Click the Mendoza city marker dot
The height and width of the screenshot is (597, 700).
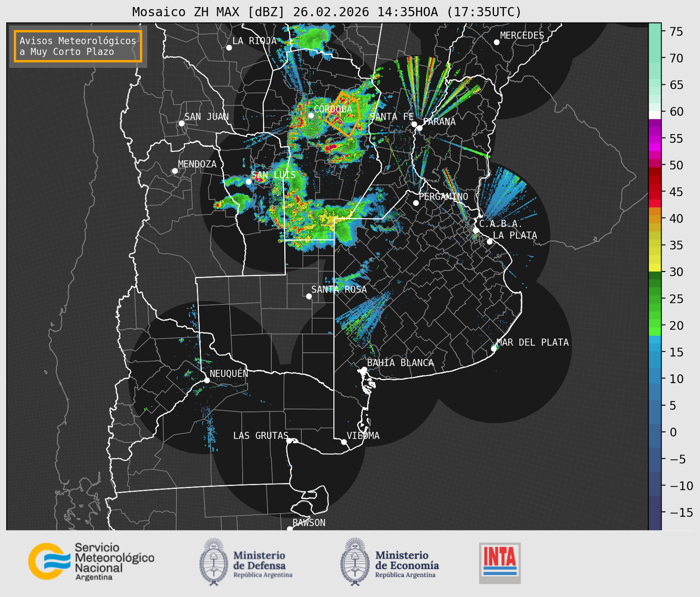click(175, 171)
